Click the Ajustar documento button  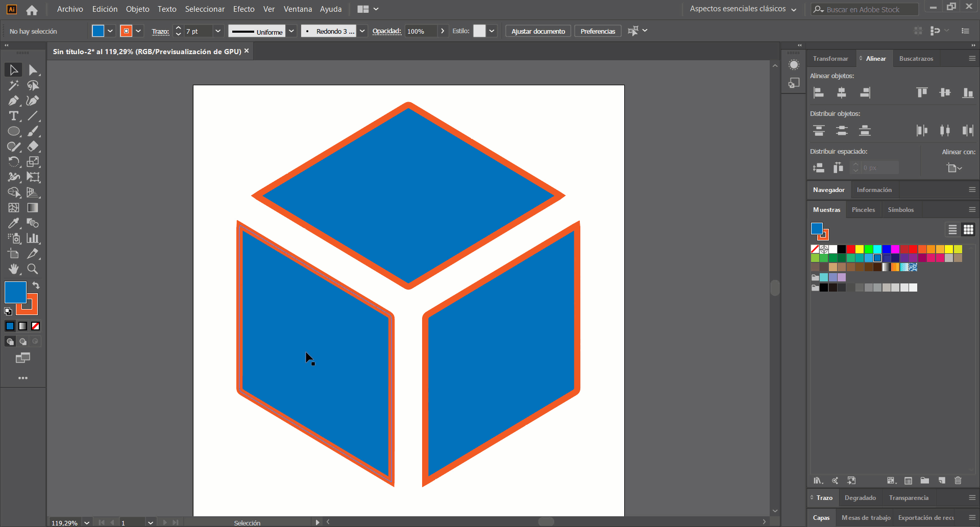click(x=538, y=31)
